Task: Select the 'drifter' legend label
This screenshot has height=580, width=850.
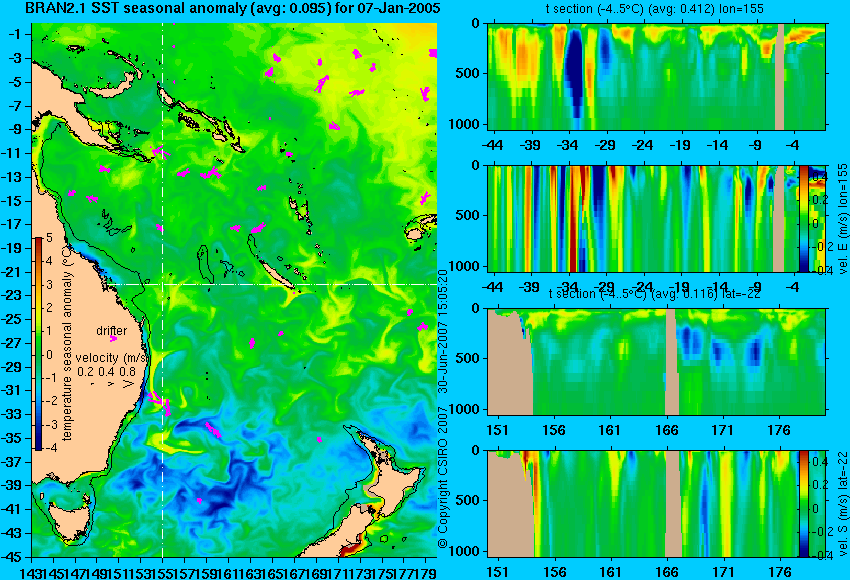Action: [x=112, y=331]
